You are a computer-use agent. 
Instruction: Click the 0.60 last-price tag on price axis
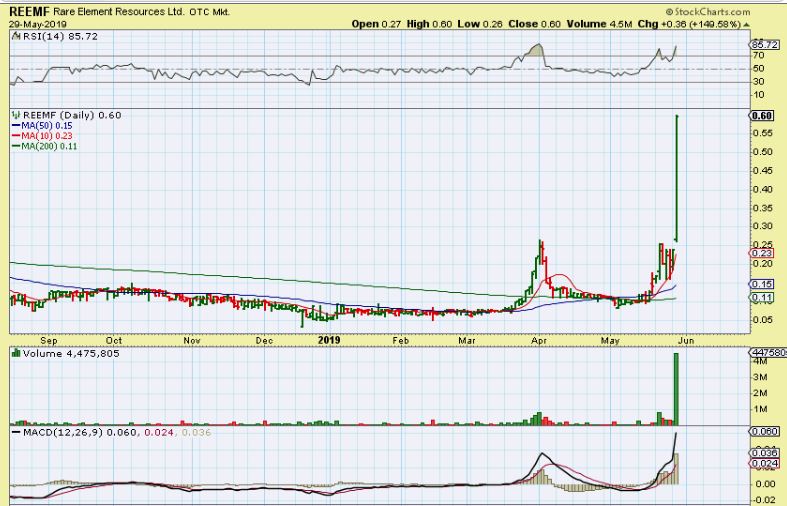[762, 116]
